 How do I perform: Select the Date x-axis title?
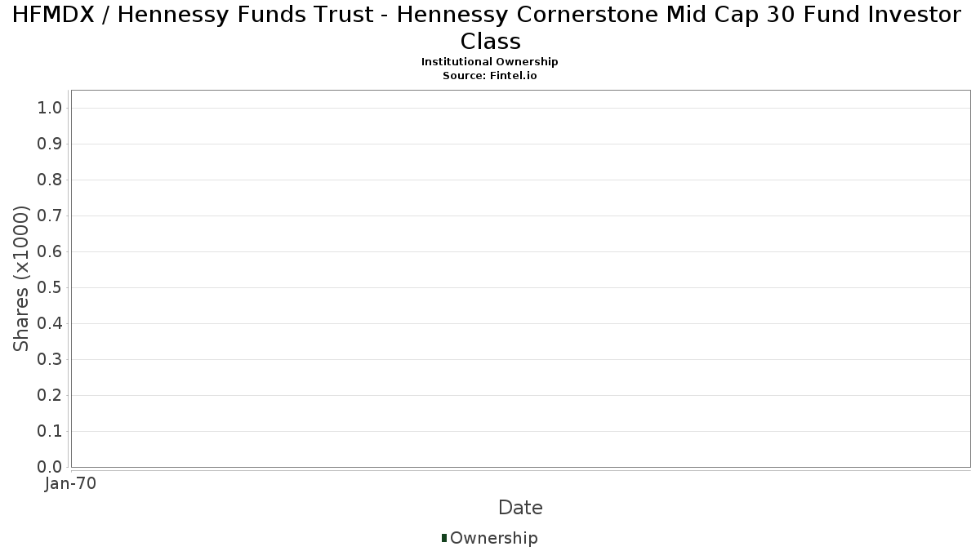(520, 508)
